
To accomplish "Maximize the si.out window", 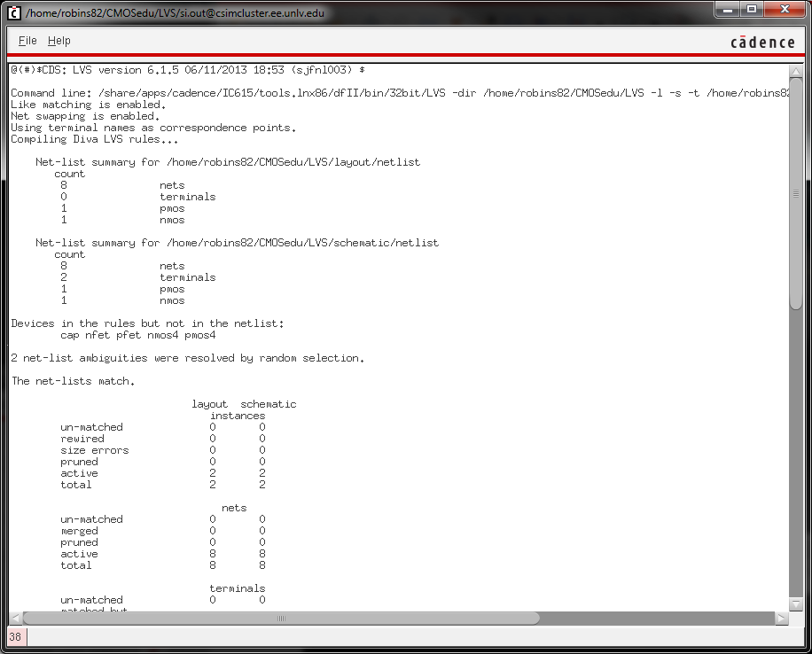I will tap(752, 10).
